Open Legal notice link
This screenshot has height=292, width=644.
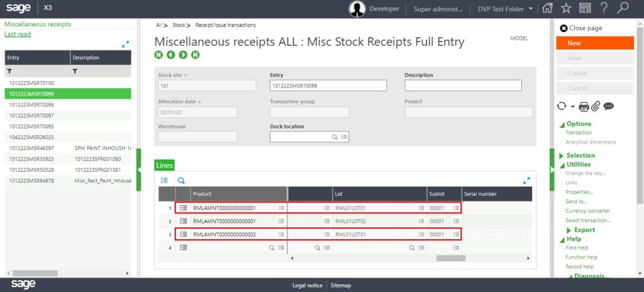coord(307,285)
